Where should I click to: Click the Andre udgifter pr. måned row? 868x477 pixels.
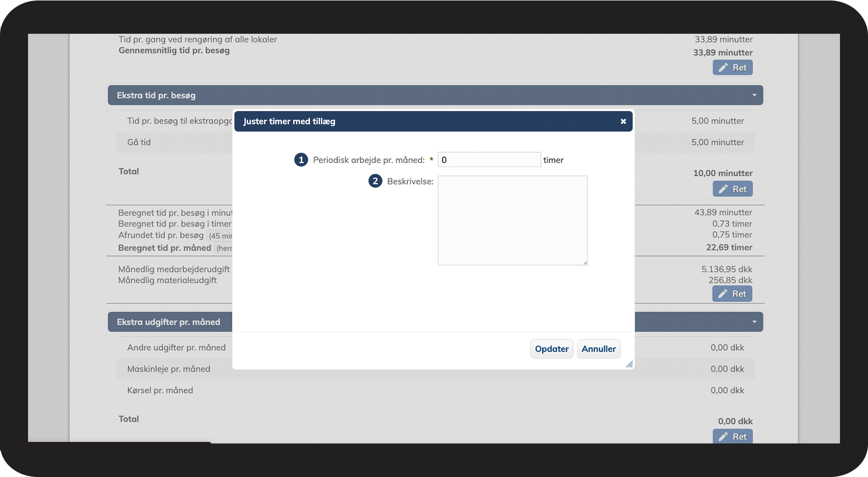click(x=436, y=348)
